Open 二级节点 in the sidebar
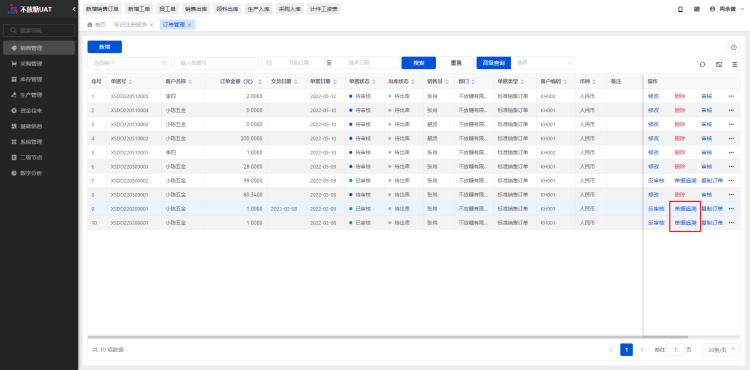This screenshot has height=370, width=750. click(39, 157)
